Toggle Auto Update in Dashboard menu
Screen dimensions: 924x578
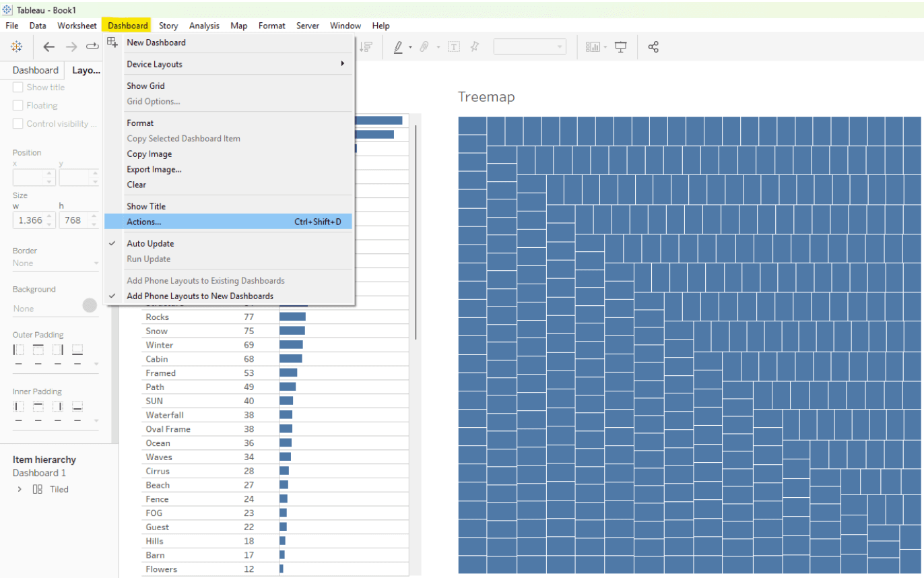[150, 244]
